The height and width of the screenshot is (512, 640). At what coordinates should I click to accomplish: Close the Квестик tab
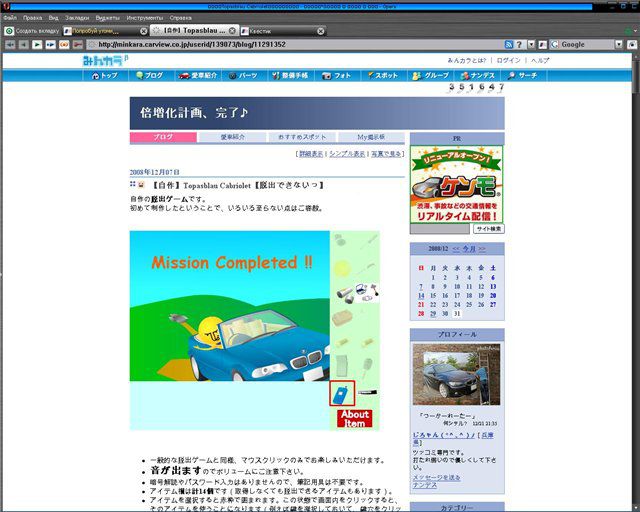pyautogui.click(x=321, y=31)
